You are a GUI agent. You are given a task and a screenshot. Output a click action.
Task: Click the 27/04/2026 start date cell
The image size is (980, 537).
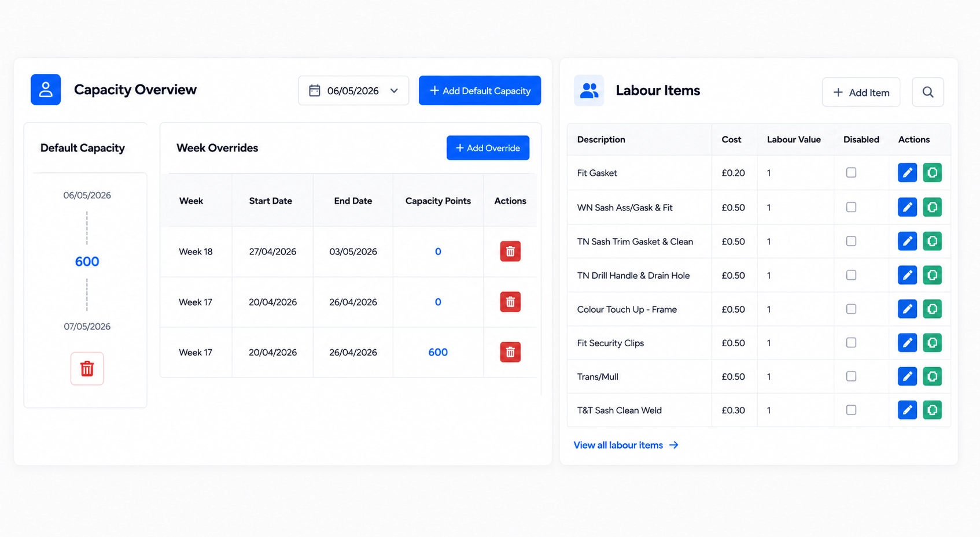coord(272,251)
